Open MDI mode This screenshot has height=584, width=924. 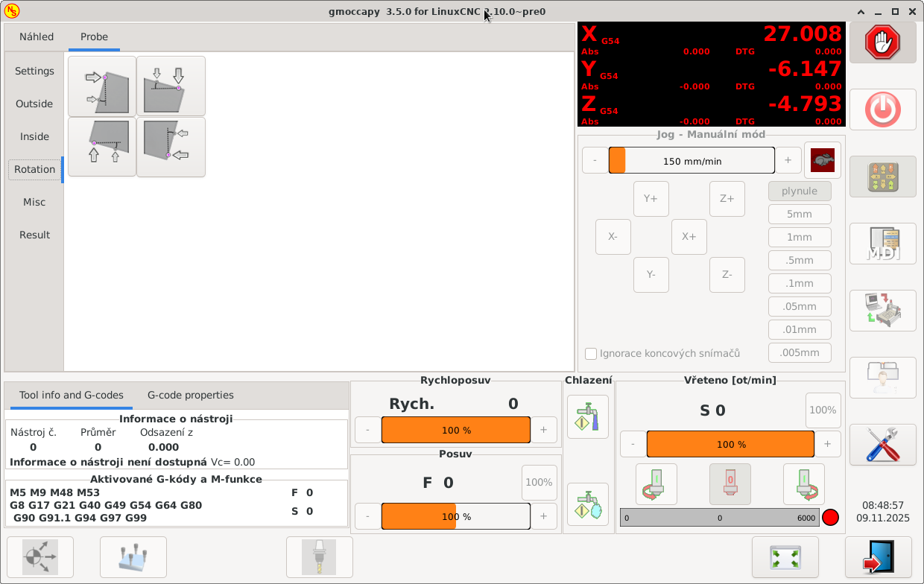point(882,244)
